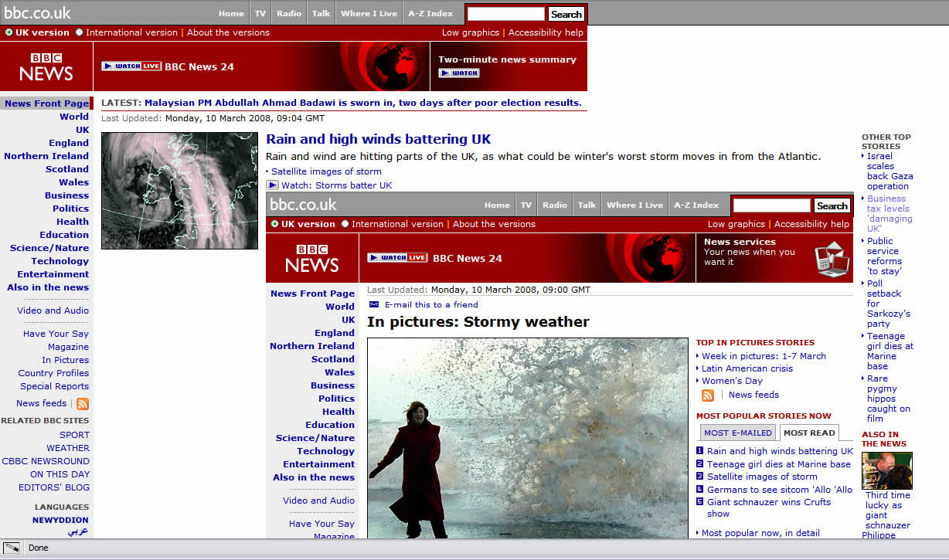This screenshot has width=949, height=560.
Task: Select the UK version radio on the front page header
Action: point(9,32)
